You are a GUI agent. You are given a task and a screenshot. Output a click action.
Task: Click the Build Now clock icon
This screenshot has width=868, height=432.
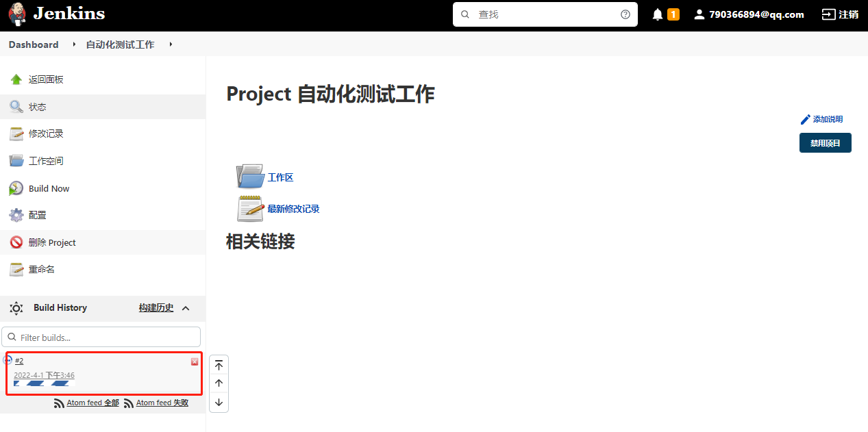tap(16, 188)
